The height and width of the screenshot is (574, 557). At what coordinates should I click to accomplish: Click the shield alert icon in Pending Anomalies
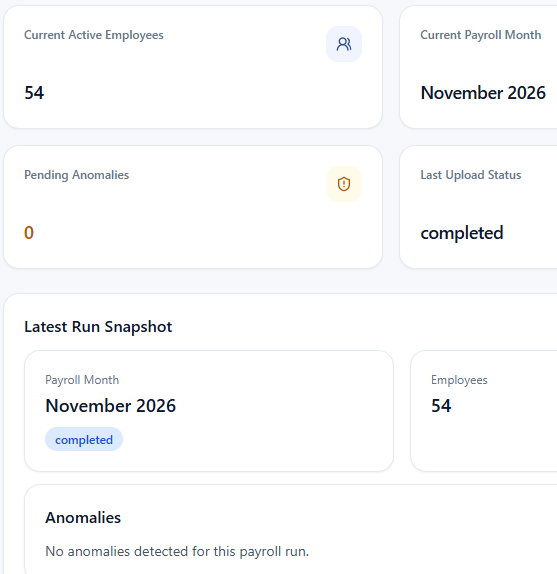click(344, 184)
